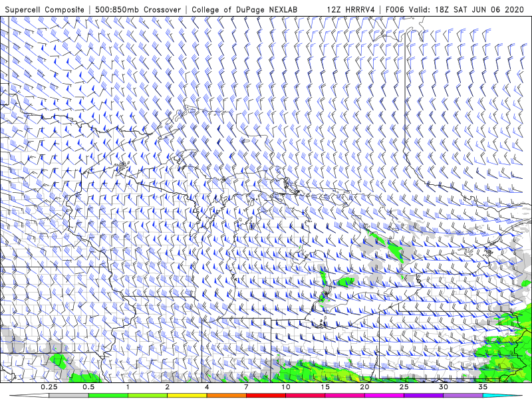Click the legend value 7
Screen dimensions: 532x399
click(246, 387)
